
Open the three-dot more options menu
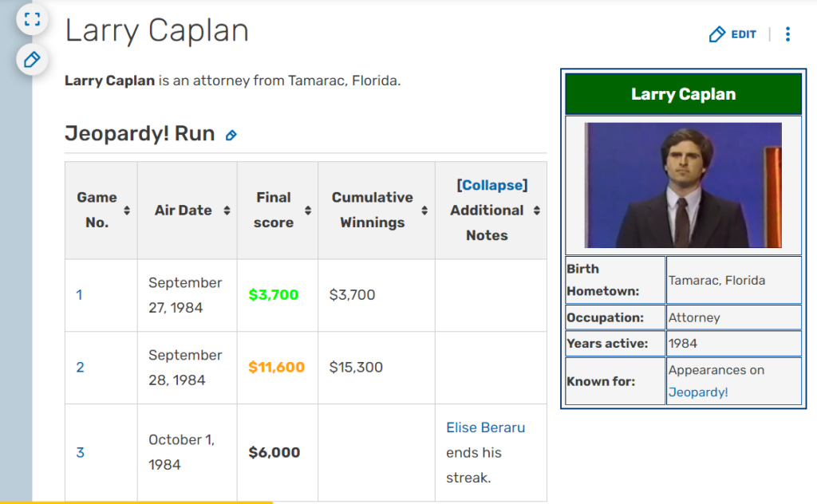click(x=787, y=34)
